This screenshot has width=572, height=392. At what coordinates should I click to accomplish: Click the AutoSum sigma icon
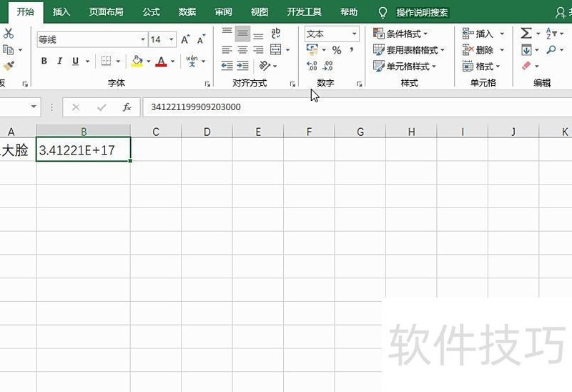tap(526, 34)
